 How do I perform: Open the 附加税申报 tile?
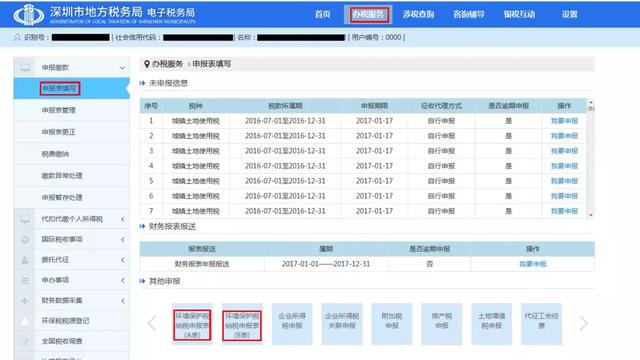(392, 324)
